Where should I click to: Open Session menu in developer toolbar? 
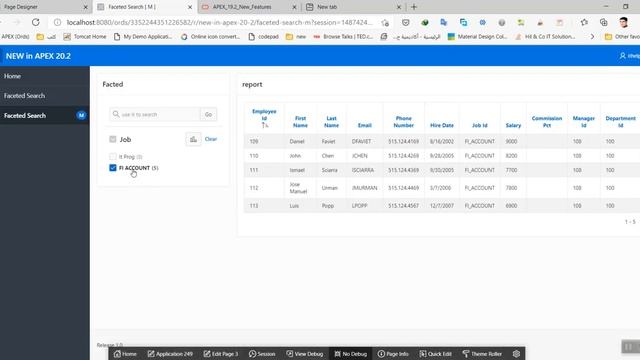click(262, 354)
